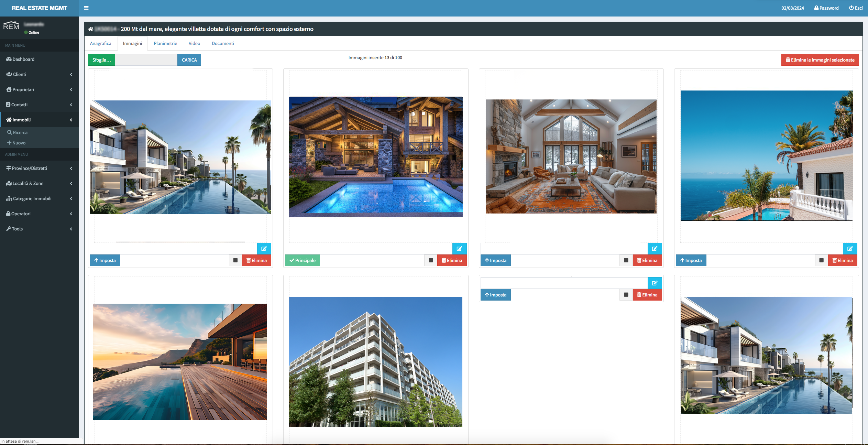Click the sunset infinity pool thumbnail

180,361
